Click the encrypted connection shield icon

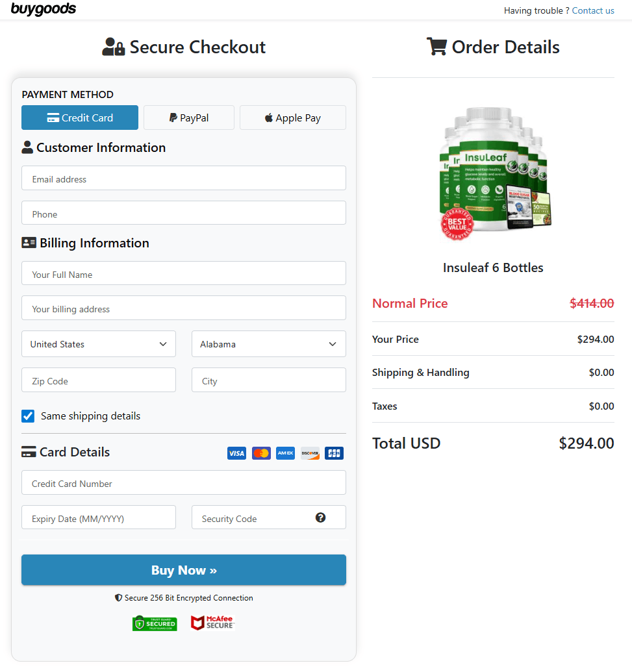[x=118, y=597]
